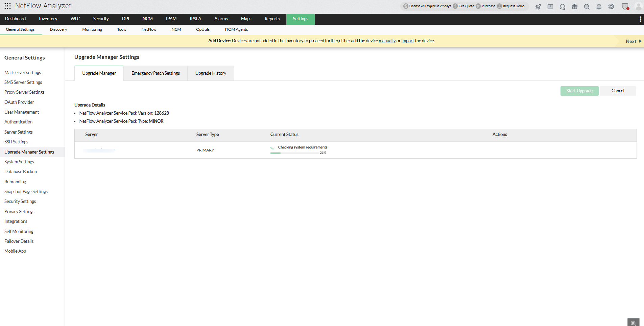Open the Maps menu
The height and width of the screenshot is (326, 644).
(x=246, y=19)
